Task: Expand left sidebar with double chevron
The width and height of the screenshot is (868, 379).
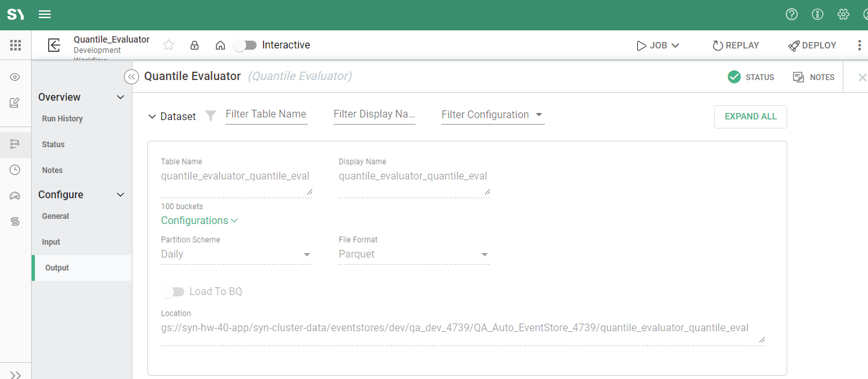Action: tap(16, 374)
